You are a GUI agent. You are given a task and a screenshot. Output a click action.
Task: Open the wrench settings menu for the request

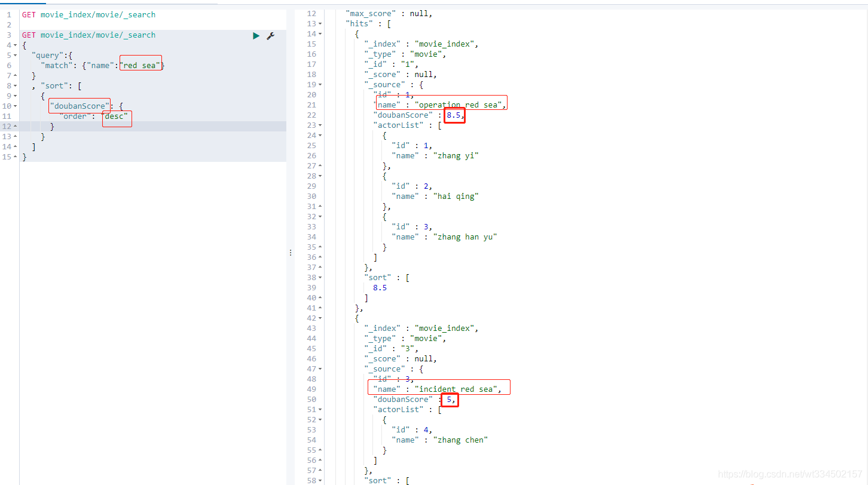(270, 36)
